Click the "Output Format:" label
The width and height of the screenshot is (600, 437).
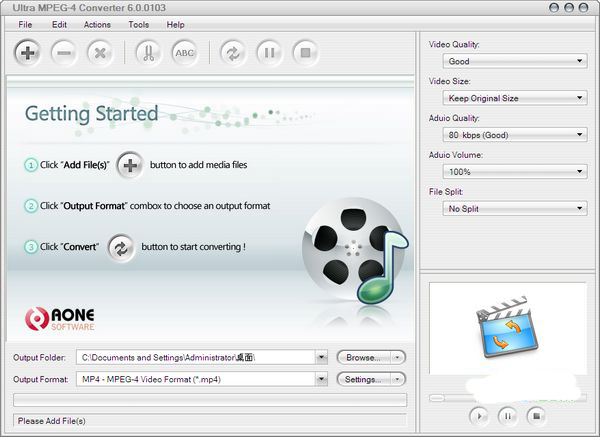[41, 380]
